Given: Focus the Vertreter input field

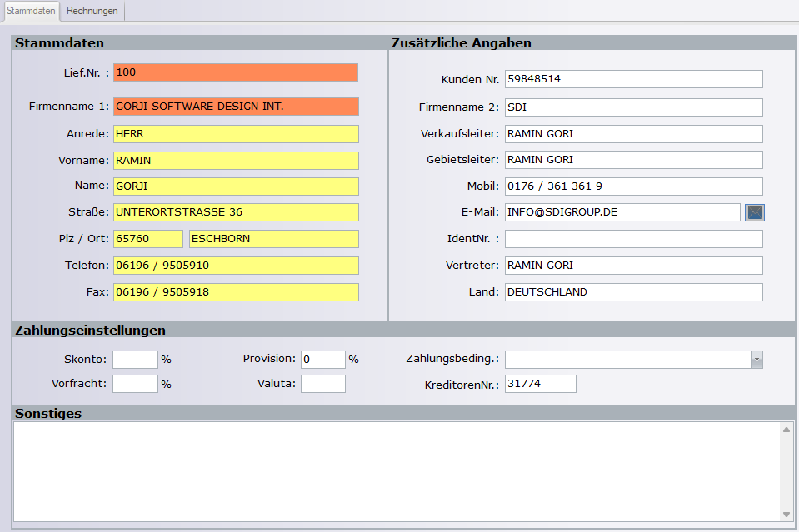Looking at the screenshot, I should 634,266.
